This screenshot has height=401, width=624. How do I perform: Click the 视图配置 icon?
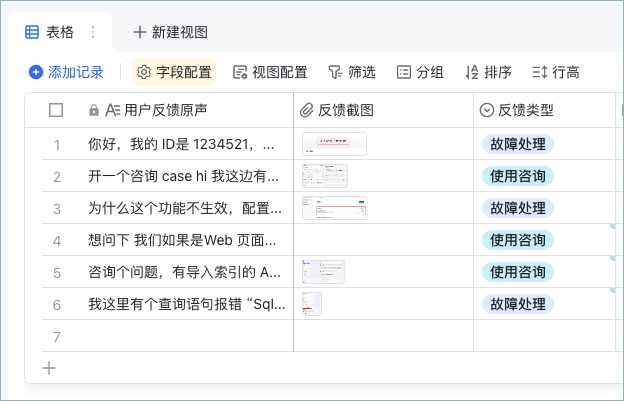(240, 72)
